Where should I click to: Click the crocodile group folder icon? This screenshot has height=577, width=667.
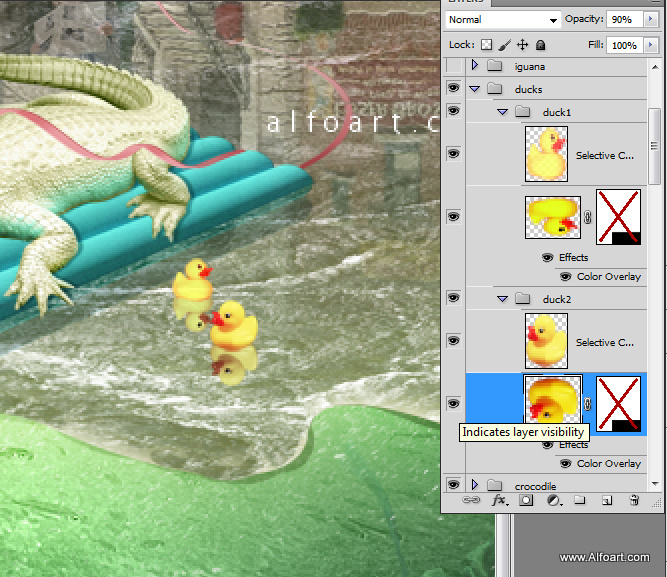coord(494,485)
